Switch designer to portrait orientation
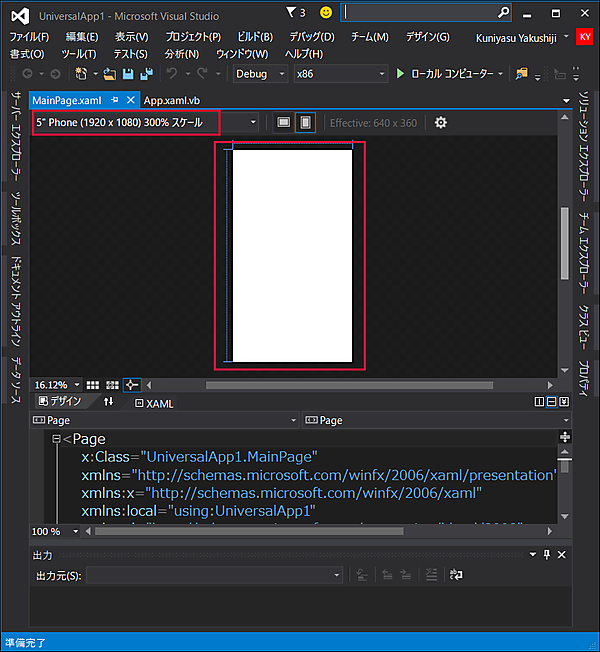The width and height of the screenshot is (600, 652). pyautogui.click(x=305, y=122)
